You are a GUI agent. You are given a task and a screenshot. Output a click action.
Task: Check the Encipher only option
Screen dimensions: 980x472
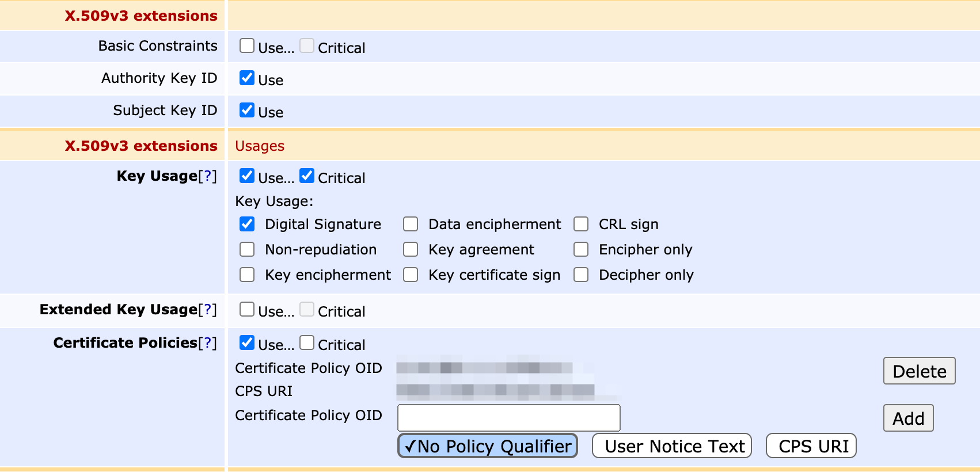[581, 249]
